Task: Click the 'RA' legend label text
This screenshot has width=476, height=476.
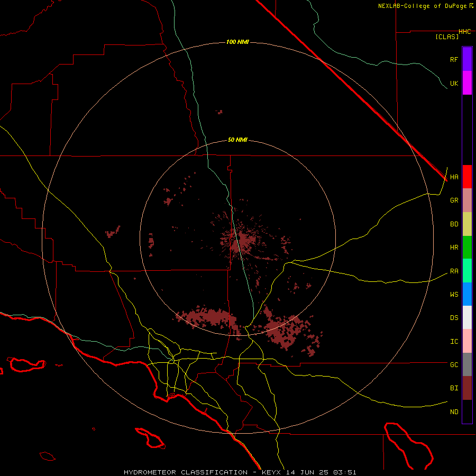Action: coord(454,271)
